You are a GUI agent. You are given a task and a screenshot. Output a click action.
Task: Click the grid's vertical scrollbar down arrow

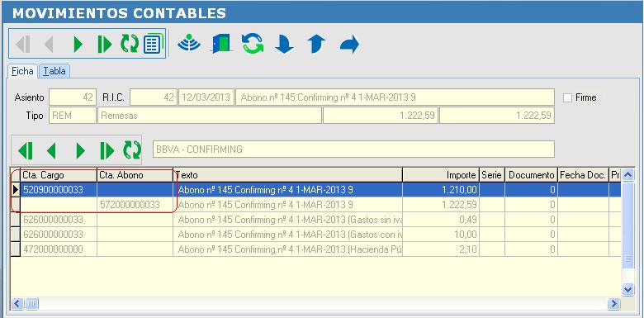pos(627,290)
